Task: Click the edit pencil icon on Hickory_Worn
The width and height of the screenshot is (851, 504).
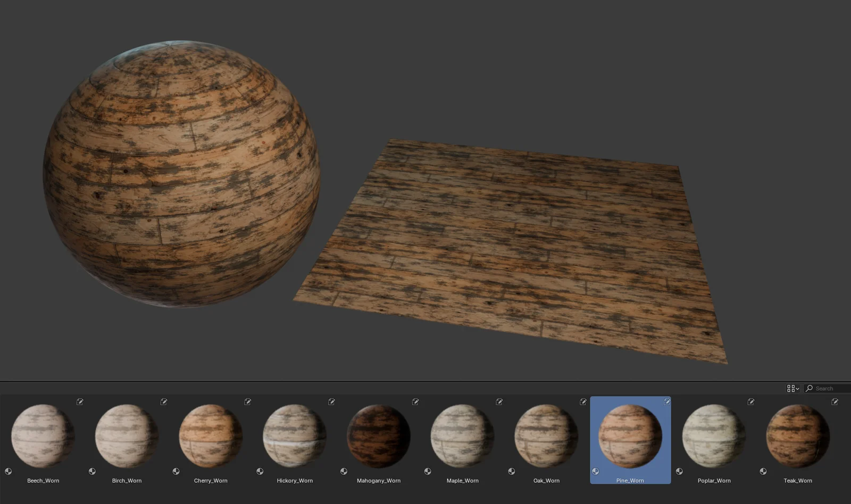Action: point(331,402)
